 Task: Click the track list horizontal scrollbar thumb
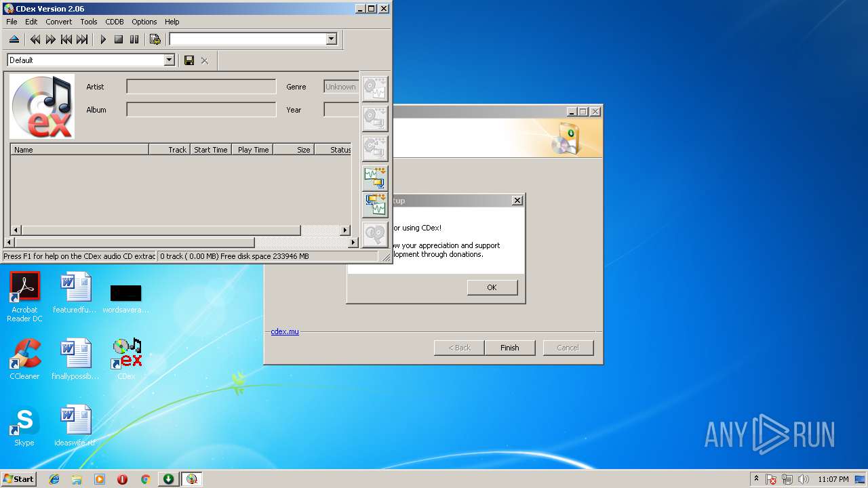(161, 230)
